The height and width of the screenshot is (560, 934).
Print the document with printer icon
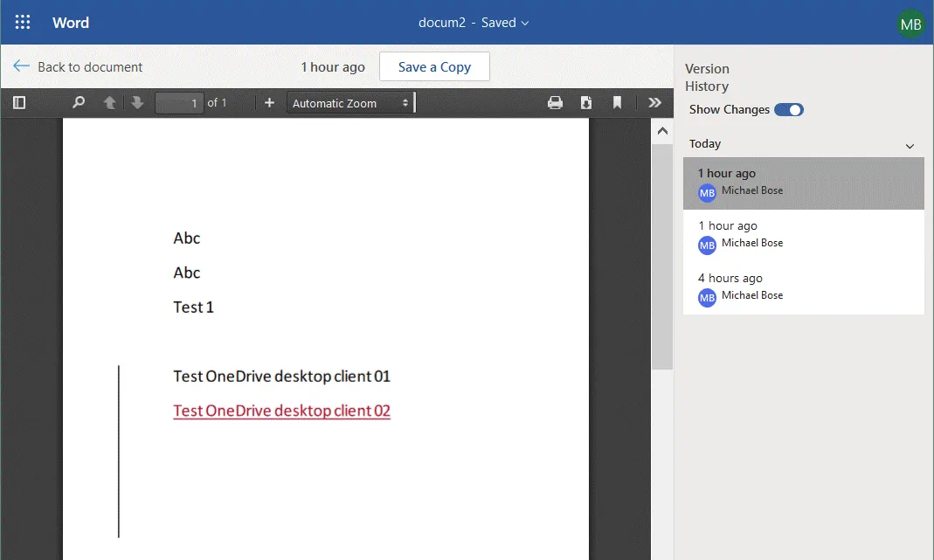click(555, 103)
